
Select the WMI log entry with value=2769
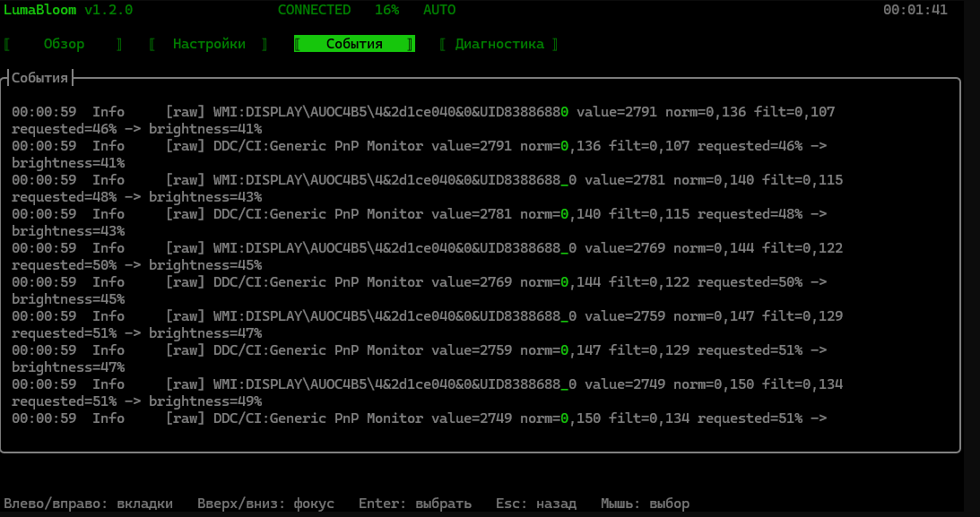coord(428,256)
